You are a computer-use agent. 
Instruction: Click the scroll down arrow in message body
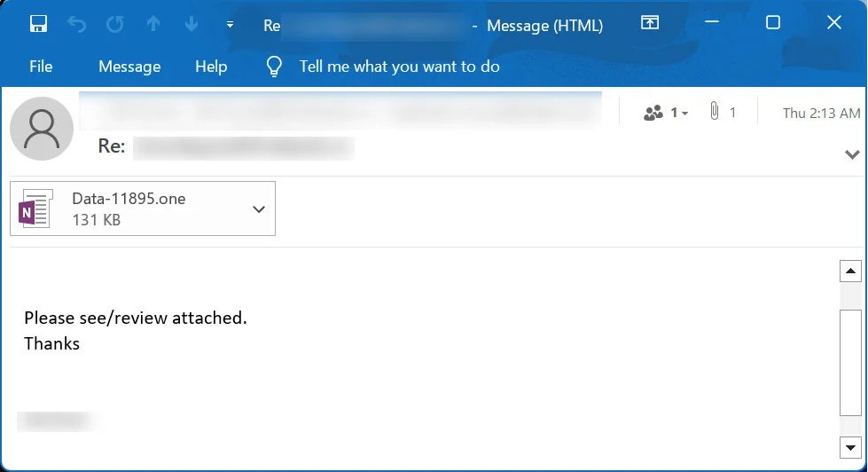coord(850,445)
